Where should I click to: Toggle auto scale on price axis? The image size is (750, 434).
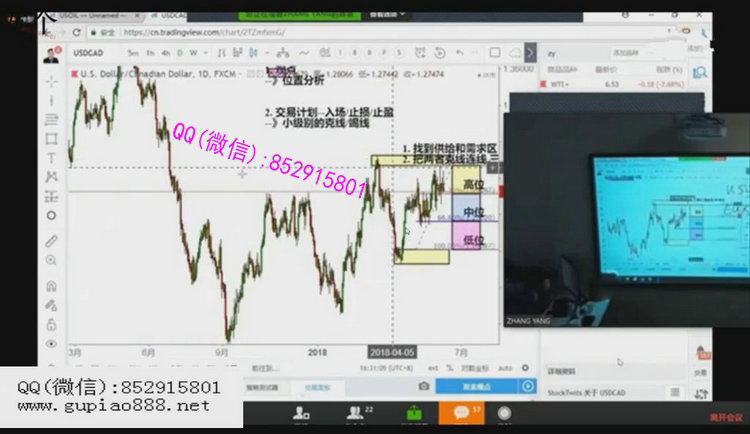coord(505,367)
